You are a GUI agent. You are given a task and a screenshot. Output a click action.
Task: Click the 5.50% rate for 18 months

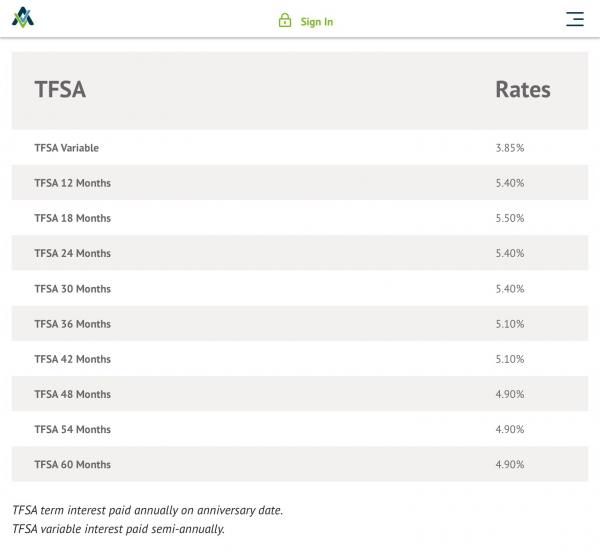click(x=509, y=218)
